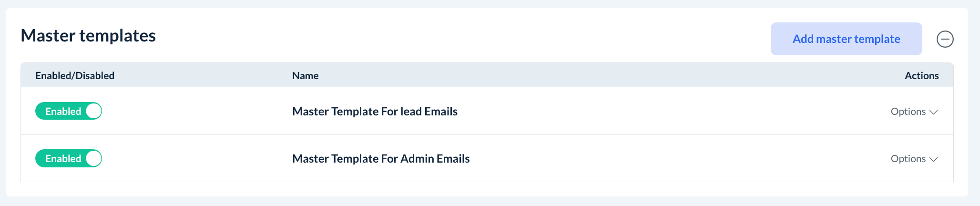Collapse the Master templates section
980x206 pixels.
coord(945,39)
